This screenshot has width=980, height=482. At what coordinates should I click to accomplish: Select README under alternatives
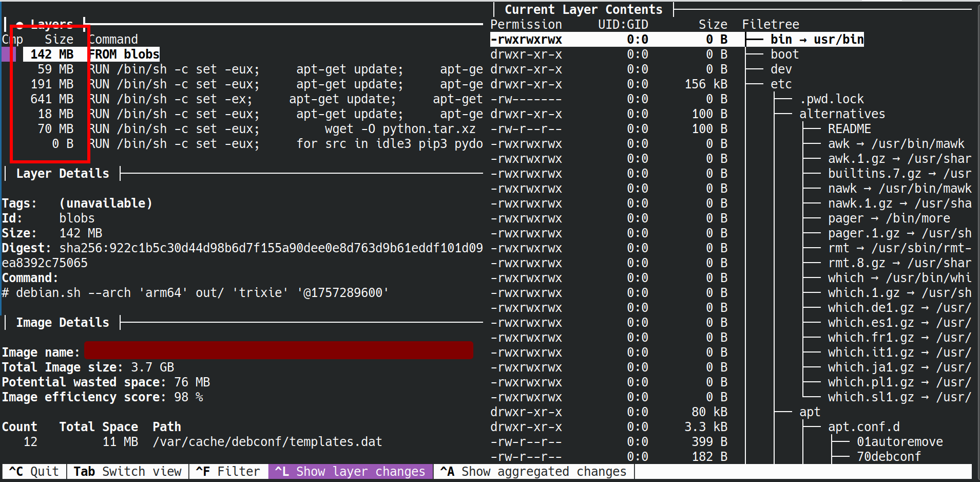pyautogui.click(x=849, y=129)
